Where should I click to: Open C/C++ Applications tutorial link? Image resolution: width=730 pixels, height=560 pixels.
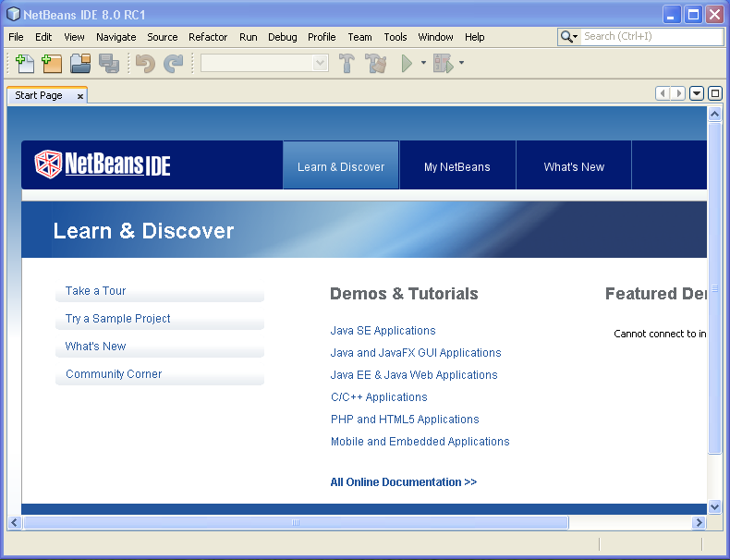pos(379,397)
